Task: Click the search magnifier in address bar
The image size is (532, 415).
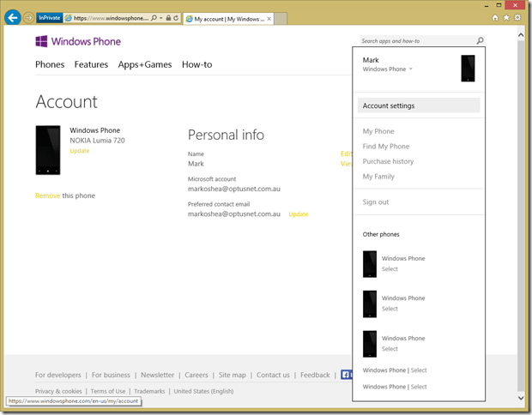Action: coord(154,18)
